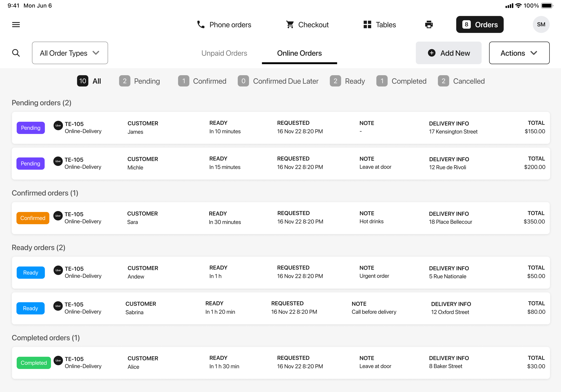Click the $350.00 total
The width and height of the screenshot is (561, 392).
[534, 221]
